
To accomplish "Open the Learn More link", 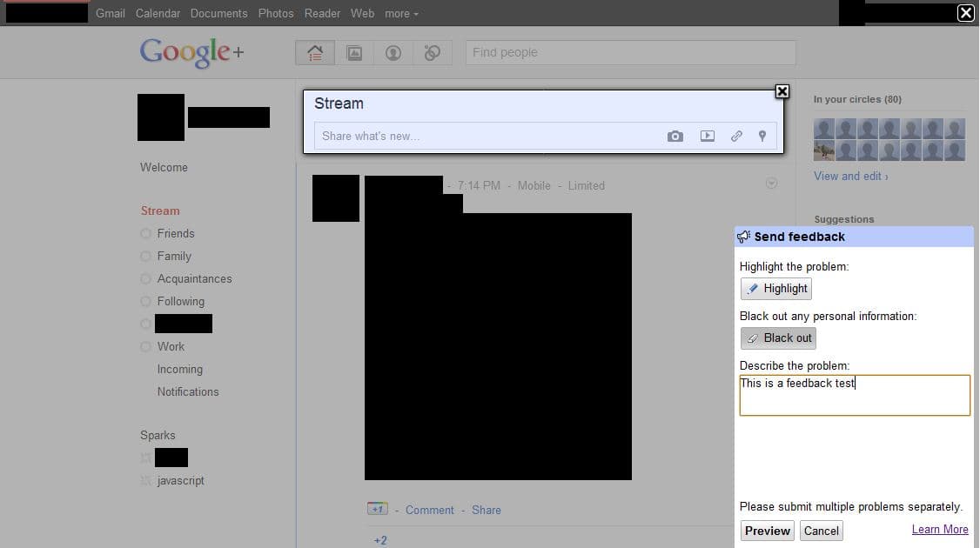I will [x=939, y=529].
